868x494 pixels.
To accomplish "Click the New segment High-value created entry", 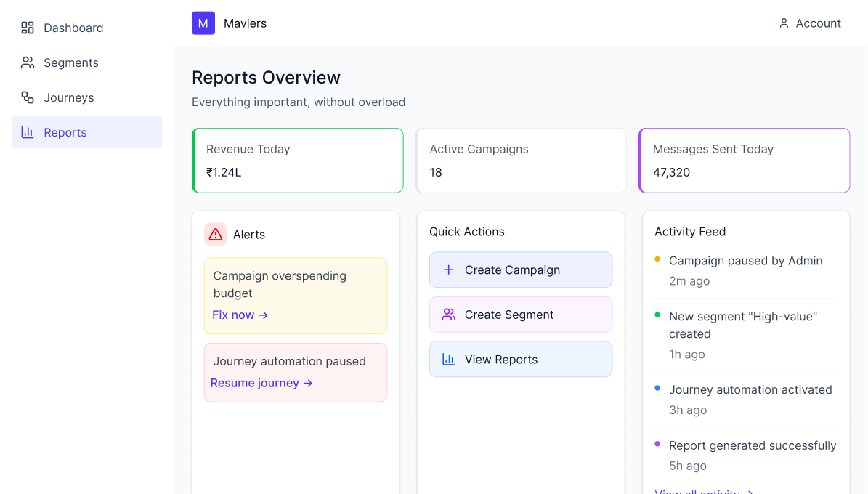I will point(743,325).
